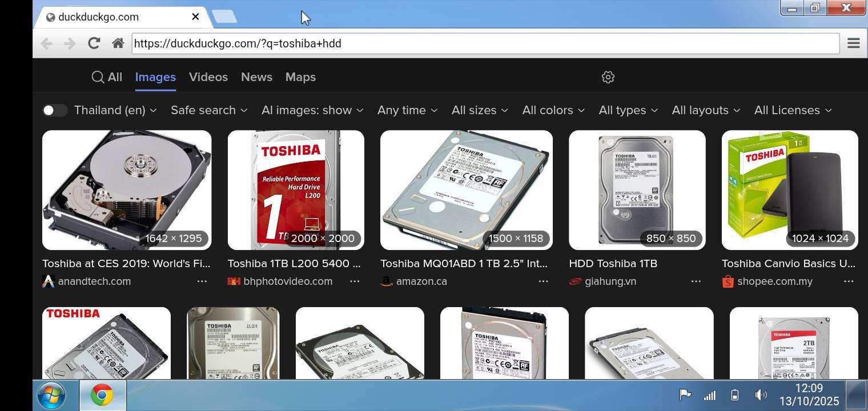Reload the current page
Viewport: 868px width, 411px height.
point(94,43)
